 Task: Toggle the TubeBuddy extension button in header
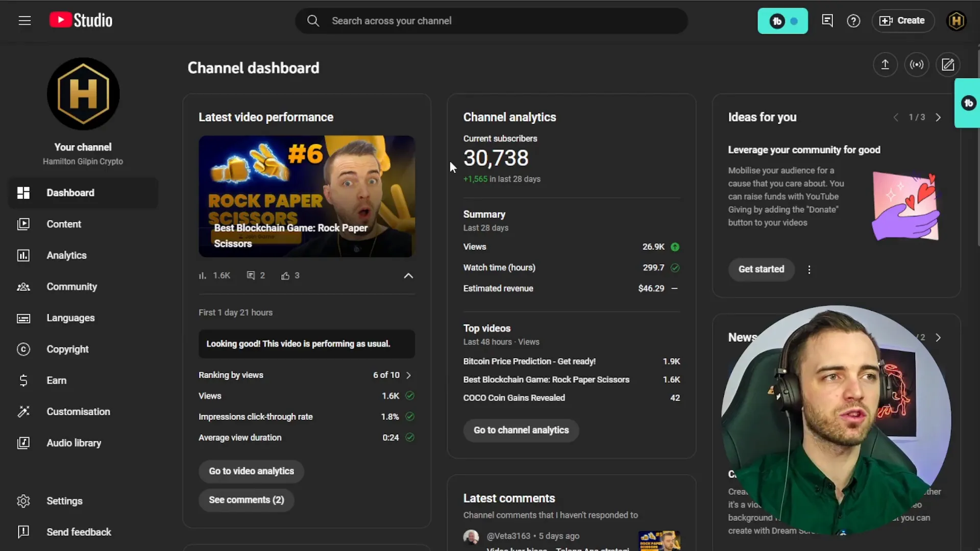coord(782,21)
